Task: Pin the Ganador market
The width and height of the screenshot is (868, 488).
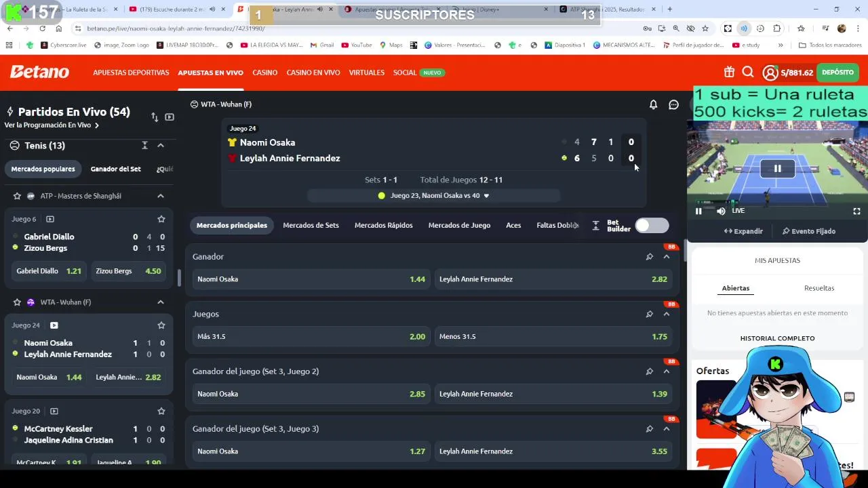Action: click(x=649, y=257)
